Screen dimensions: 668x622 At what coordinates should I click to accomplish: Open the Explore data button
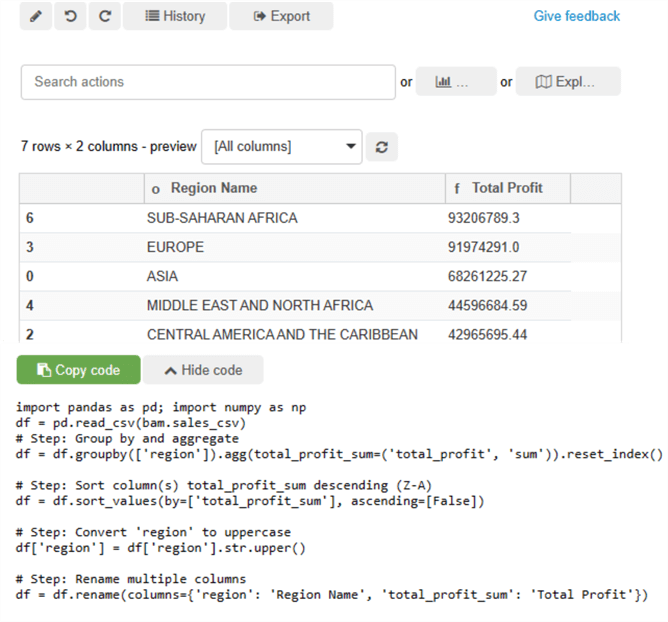pos(566,82)
